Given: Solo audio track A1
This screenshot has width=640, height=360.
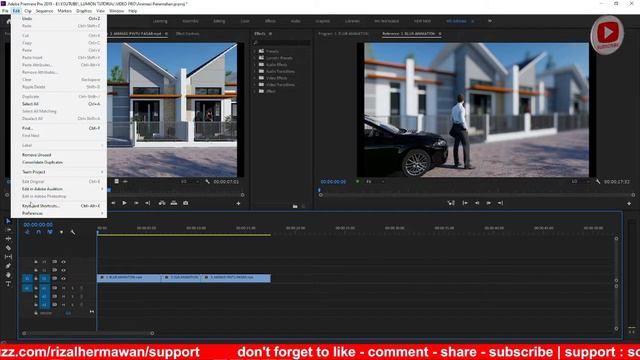Looking at the screenshot, I should pyautogui.click(x=73, y=288).
